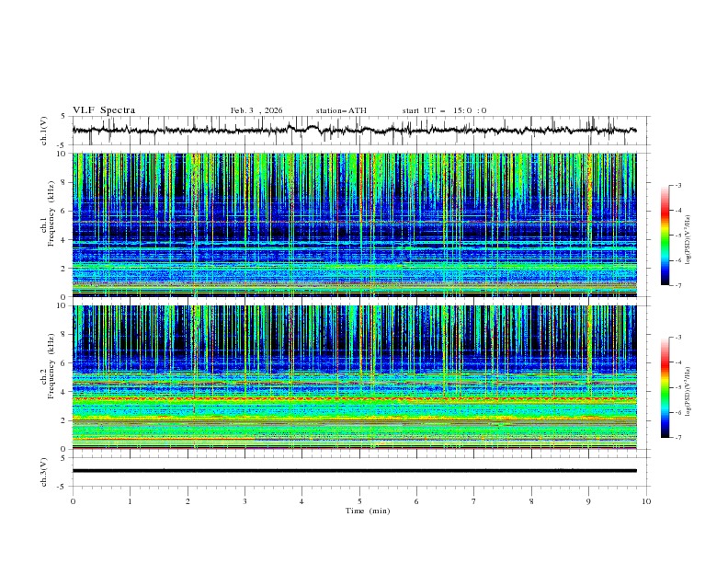This screenshot has width=728, height=563.
Task: Click the 10 minute tick label on time axis
Action: 646,501
